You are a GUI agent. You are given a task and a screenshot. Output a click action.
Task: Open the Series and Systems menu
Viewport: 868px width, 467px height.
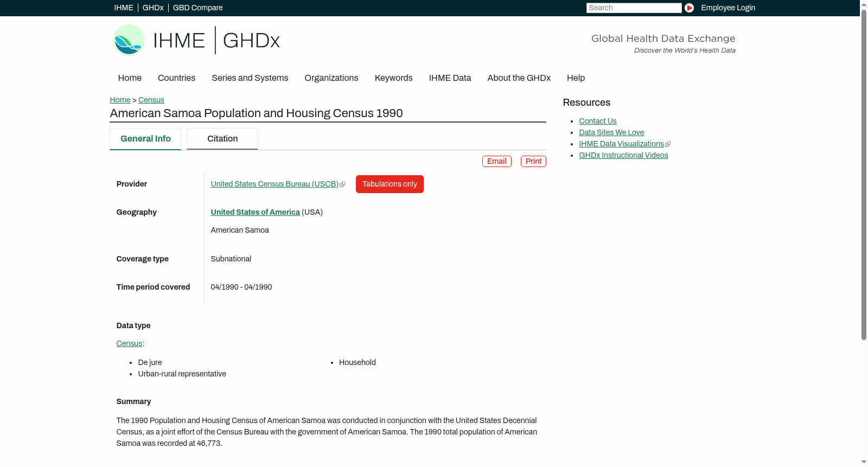250,78
